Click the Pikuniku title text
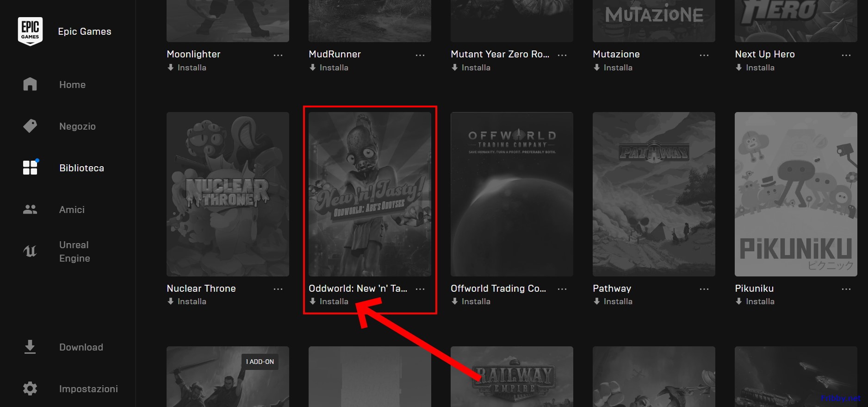The height and width of the screenshot is (407, 868). click(754, 288)
